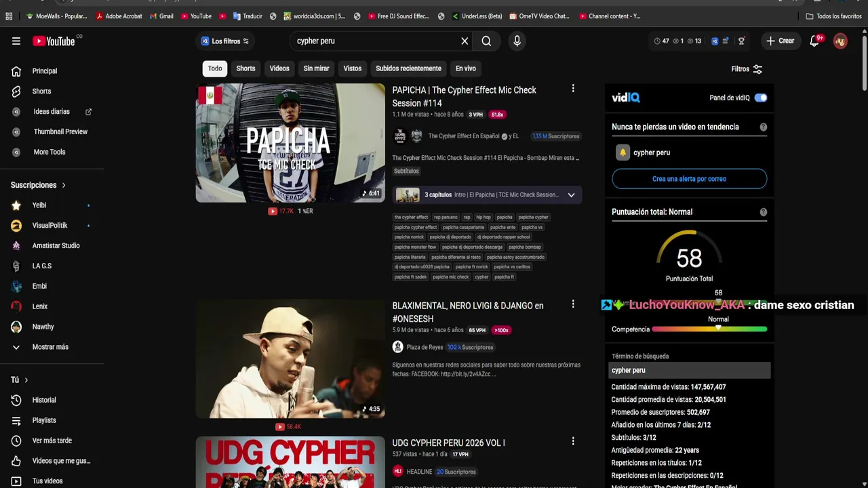Toggle Panel de vidIQ switch
868x488 pixels.
(761, 98)
